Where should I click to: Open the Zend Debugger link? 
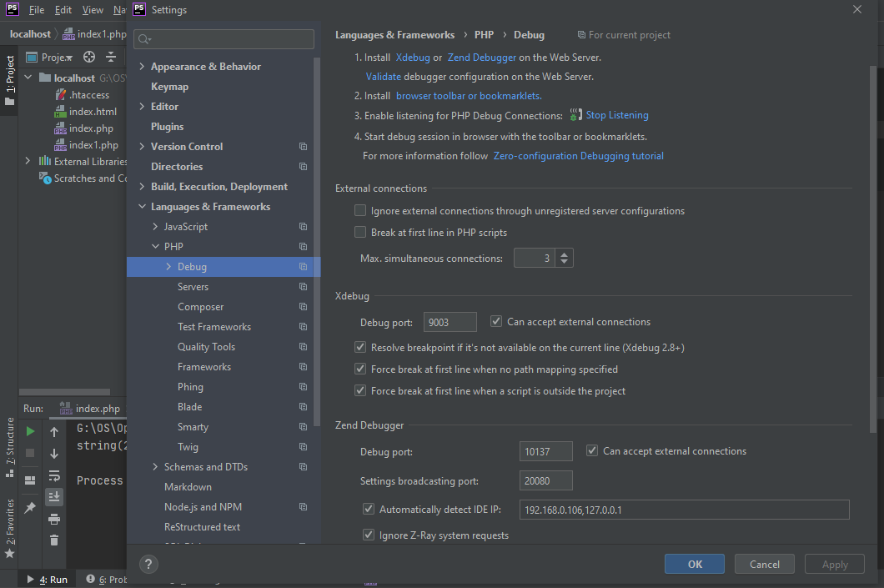(481, 58)
